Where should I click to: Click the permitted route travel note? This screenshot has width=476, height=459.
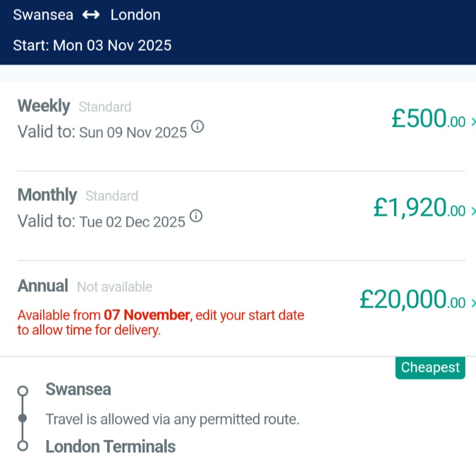tap(172, 419)
